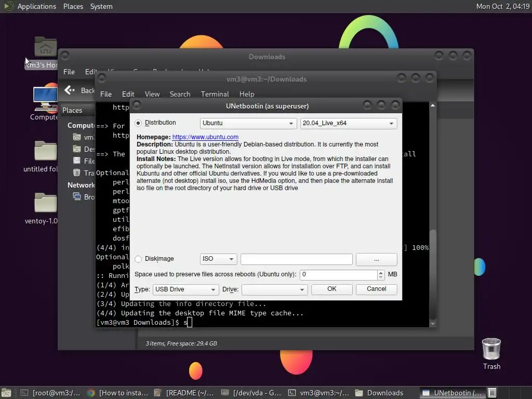Screen dimensions: 532x399
Task: Click the Network heading in Places sidebar
Action: click(x=81, y=185)
